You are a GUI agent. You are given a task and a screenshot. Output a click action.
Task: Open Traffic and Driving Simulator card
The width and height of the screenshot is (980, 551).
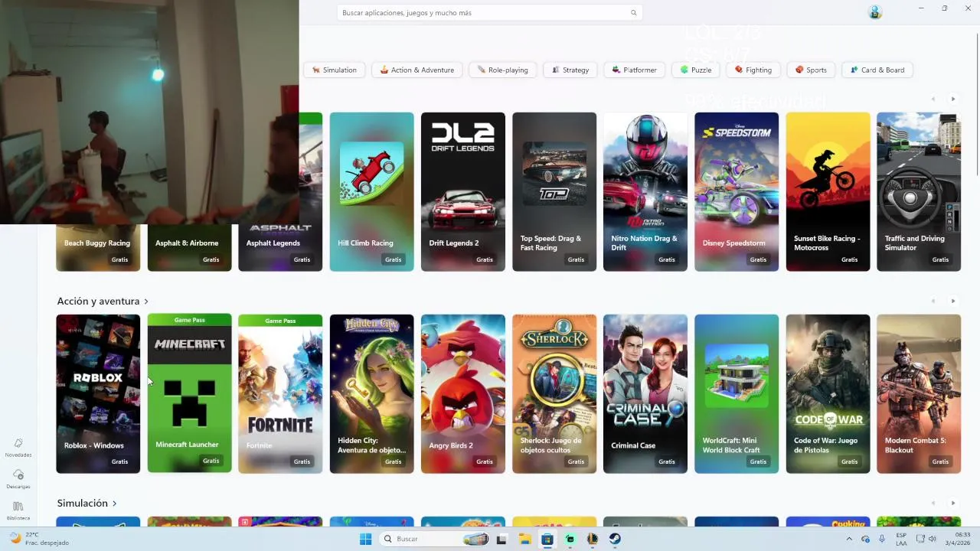[919, 192]
